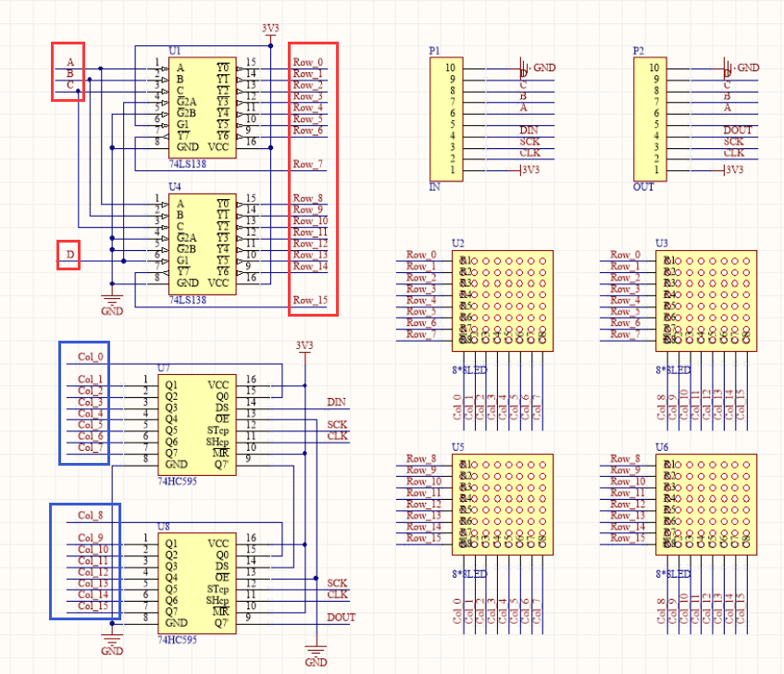784x674 pixels.
Task: Select the Col_0 net label near U7
Action: coord(91,356)
